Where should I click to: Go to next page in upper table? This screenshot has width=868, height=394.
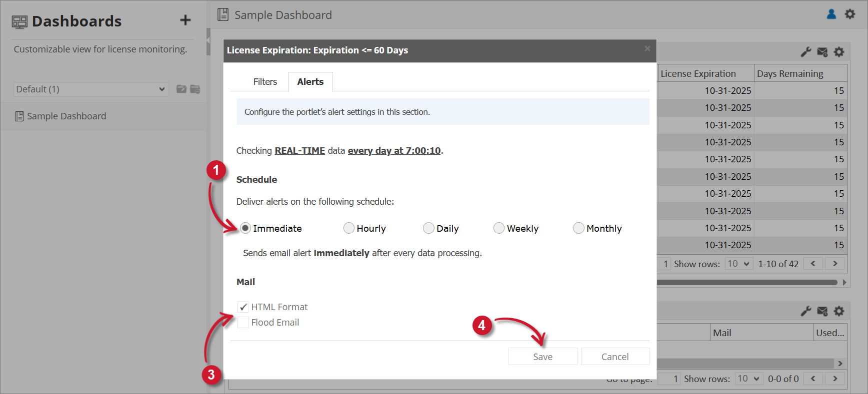pyautogui.click(x=835, y=264)
